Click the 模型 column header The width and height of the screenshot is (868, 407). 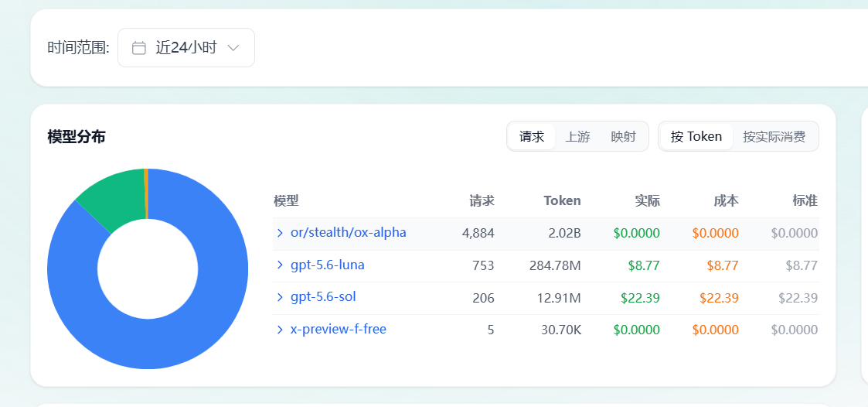(286, 200)
